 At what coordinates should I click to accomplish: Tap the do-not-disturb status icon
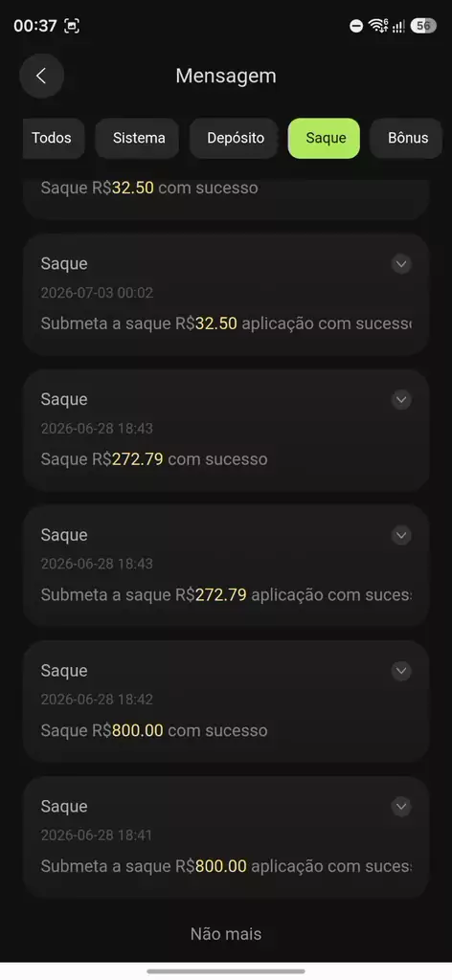point(356,26)
